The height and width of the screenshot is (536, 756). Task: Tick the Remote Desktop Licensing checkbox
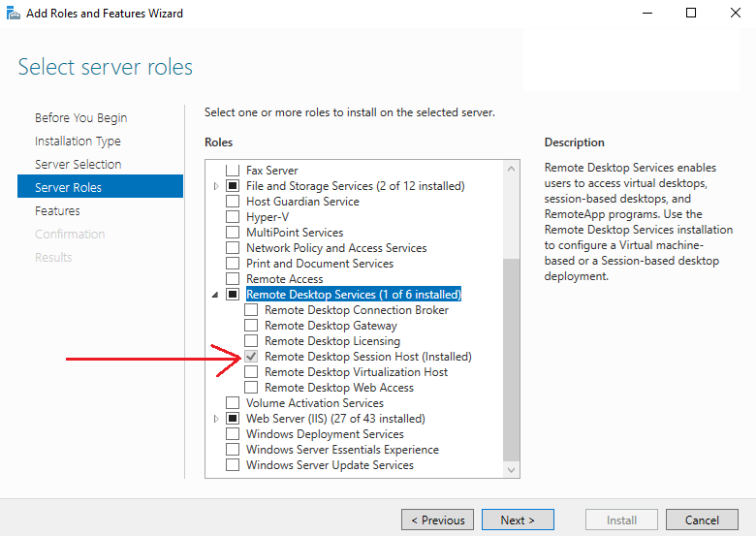[x=251, y=341]
